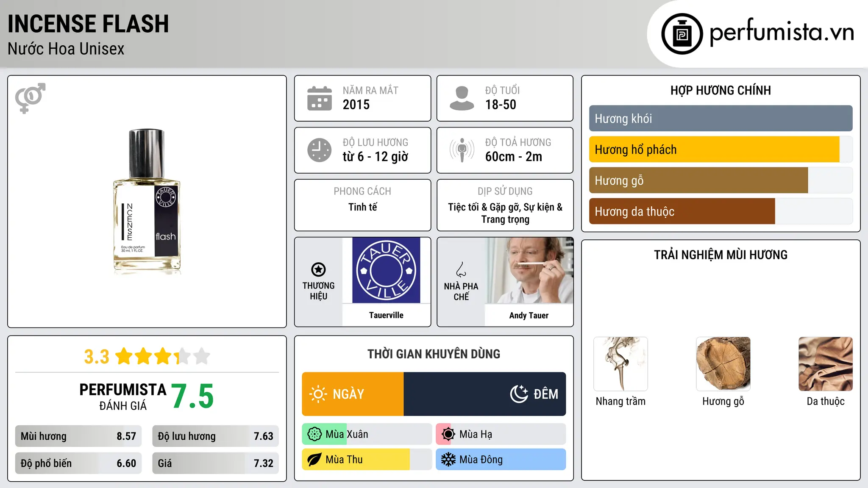Viewport: 868px width, 488px height.
Task: Click the Nhang trầm caption
Action: pos(620,401)
